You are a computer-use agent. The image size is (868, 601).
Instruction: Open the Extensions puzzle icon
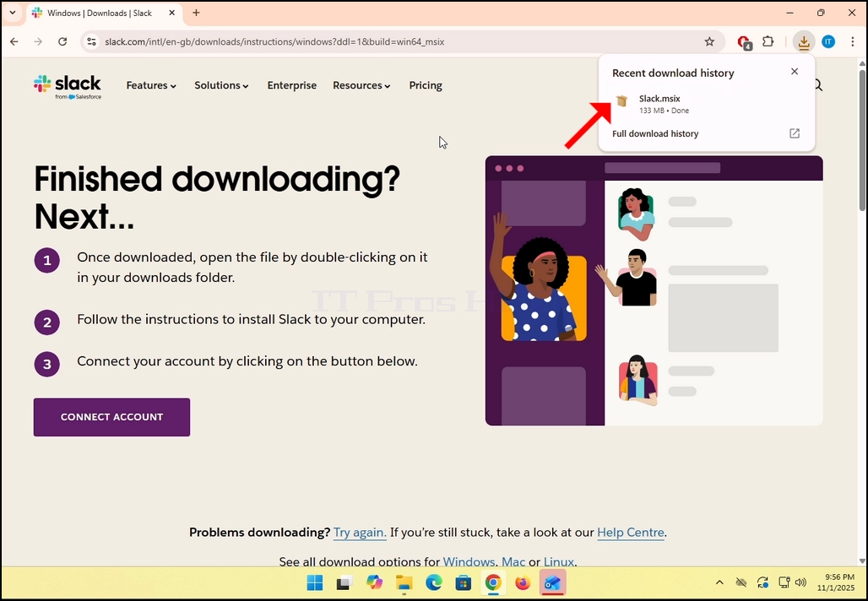pos(768,41)
